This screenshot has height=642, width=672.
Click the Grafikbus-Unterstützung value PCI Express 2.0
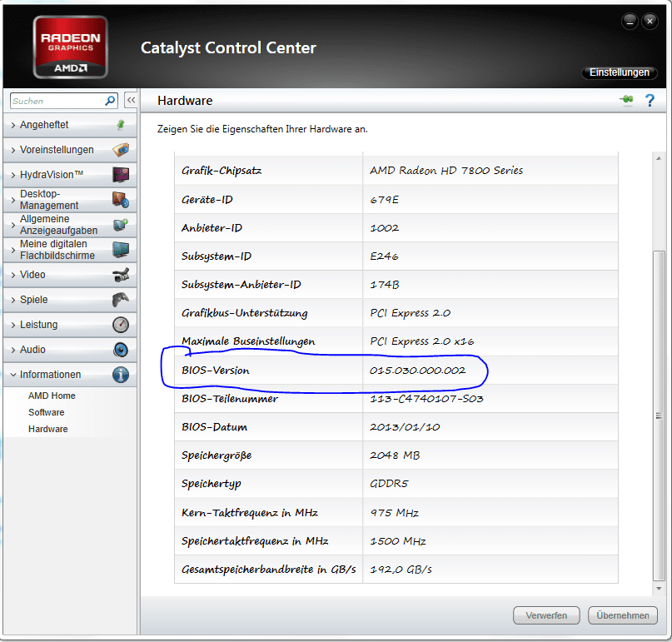[411, 313]
